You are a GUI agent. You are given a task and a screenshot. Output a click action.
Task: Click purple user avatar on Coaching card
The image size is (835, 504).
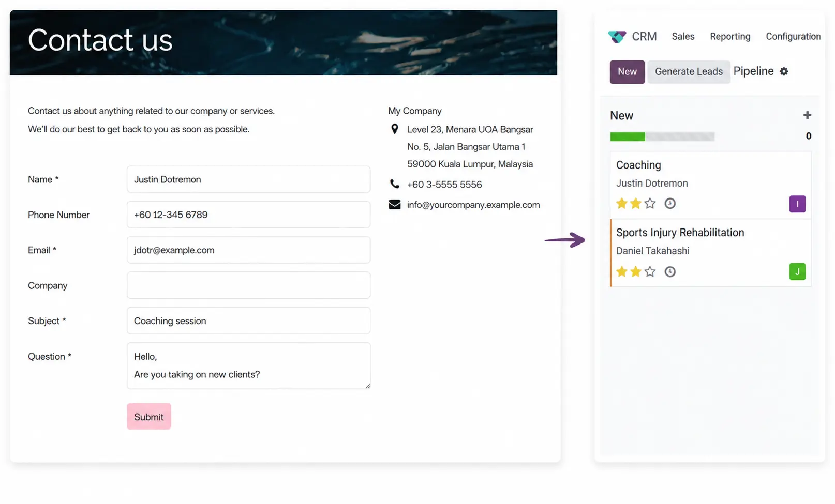[797, 204]
